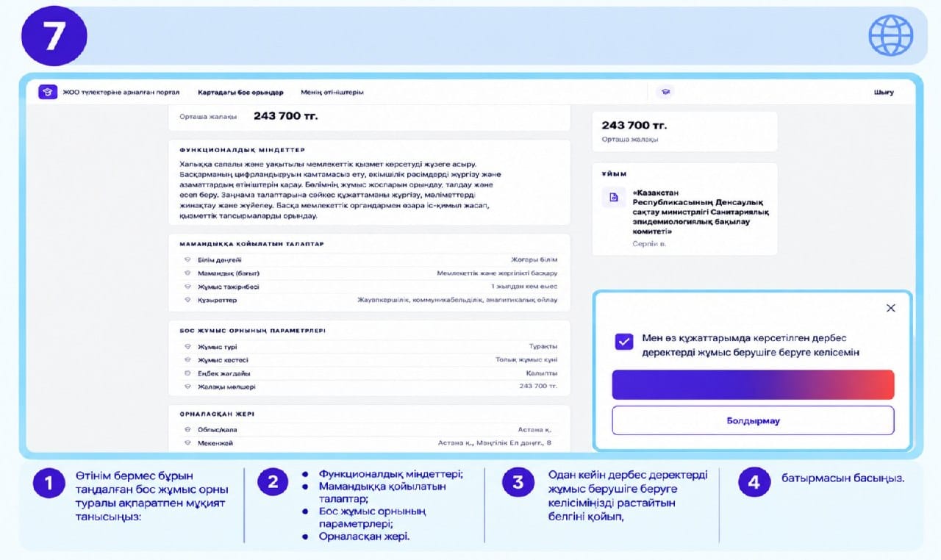This screenshot has width=941, height=560.
Task: Click the value 1 жылдан кем емес
Action: (x=524, y=287)
